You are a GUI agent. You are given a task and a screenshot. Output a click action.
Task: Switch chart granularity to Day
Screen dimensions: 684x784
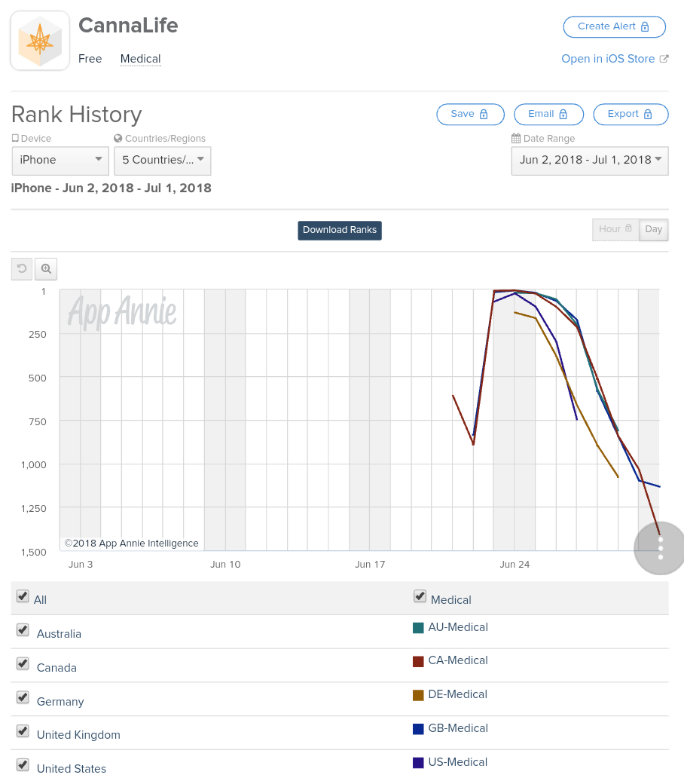pyautogui.click(x=653, y=229)
